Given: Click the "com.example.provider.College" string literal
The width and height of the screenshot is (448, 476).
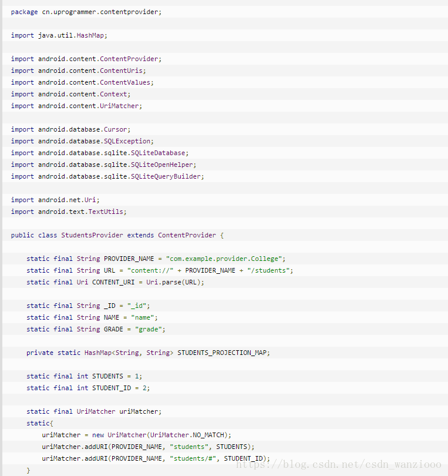Looking at the screenshot, I should pyautogui.click(x=224, y=259).
